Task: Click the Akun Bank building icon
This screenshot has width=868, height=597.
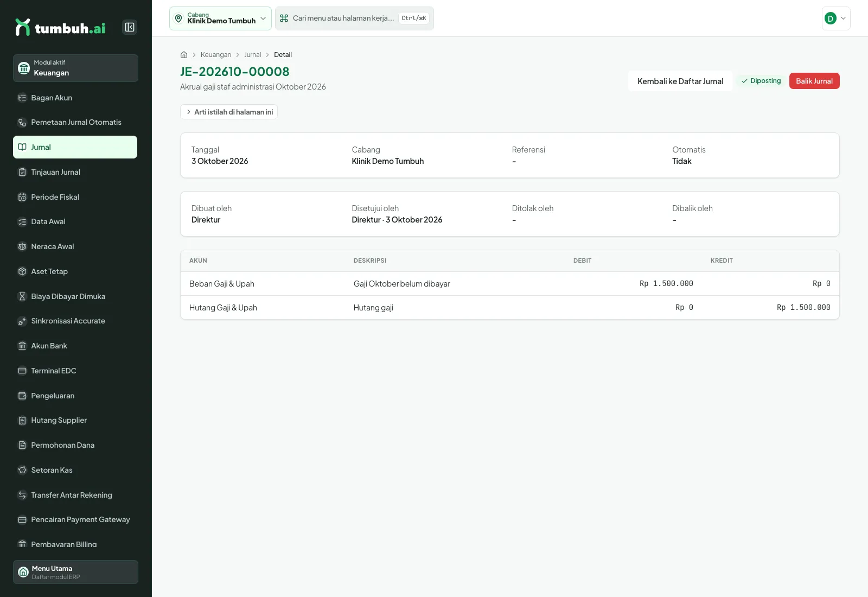Action: 22,346
